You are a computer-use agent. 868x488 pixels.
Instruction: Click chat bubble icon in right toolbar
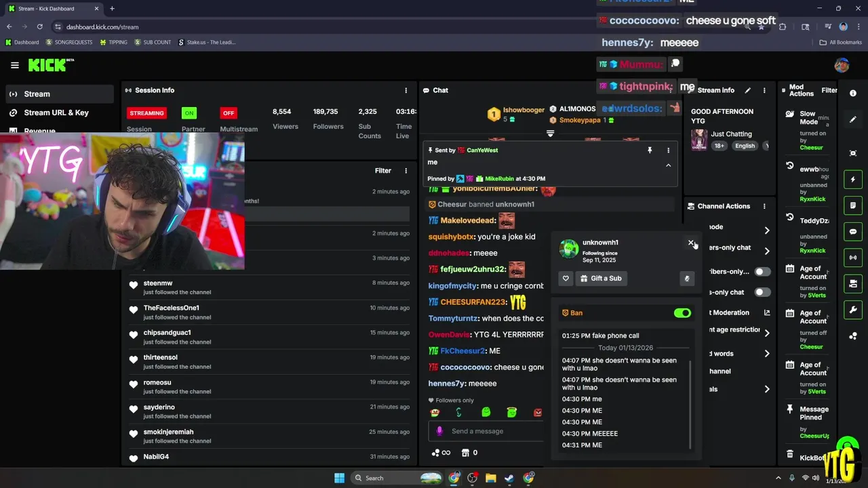pos(853,232)
